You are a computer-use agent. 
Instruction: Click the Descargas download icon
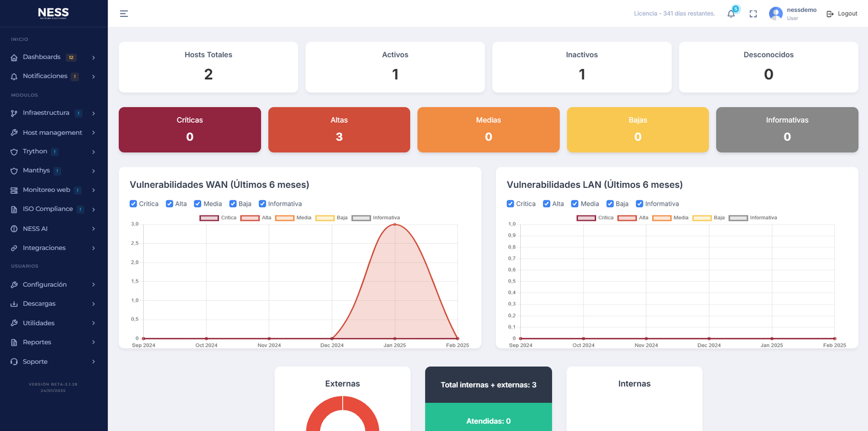14,304
